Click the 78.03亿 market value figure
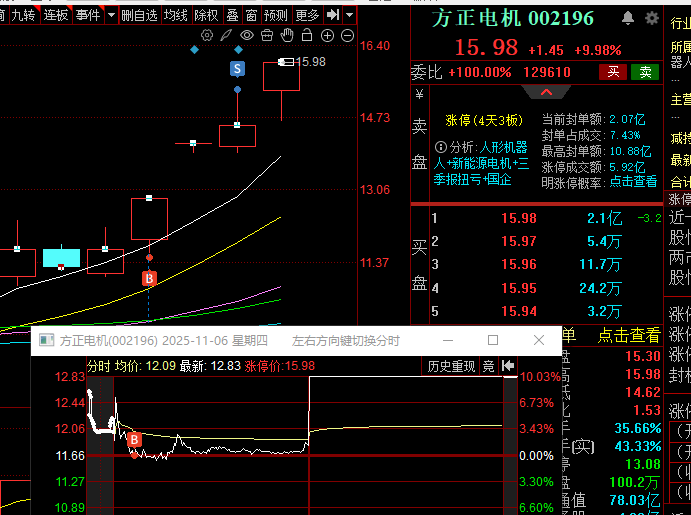 click(635, 500)
